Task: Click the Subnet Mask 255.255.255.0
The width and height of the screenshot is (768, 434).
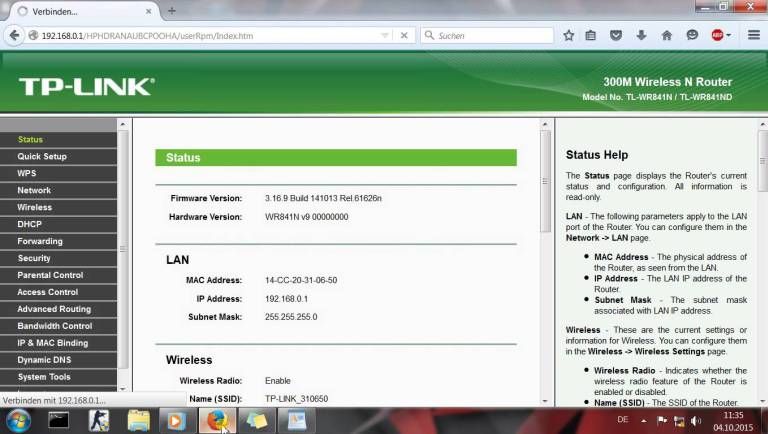Action: pyautogui.click(x=291, y=317)
